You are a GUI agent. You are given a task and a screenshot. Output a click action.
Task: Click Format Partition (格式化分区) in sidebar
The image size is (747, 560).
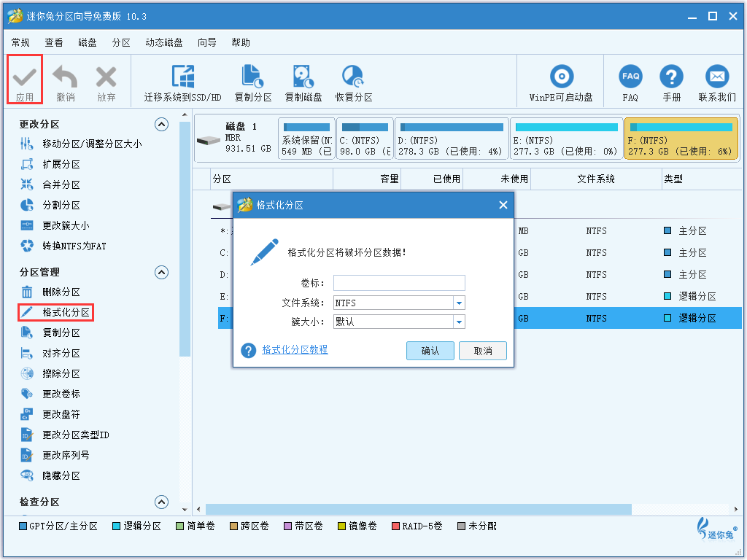(x=55, y=312)
